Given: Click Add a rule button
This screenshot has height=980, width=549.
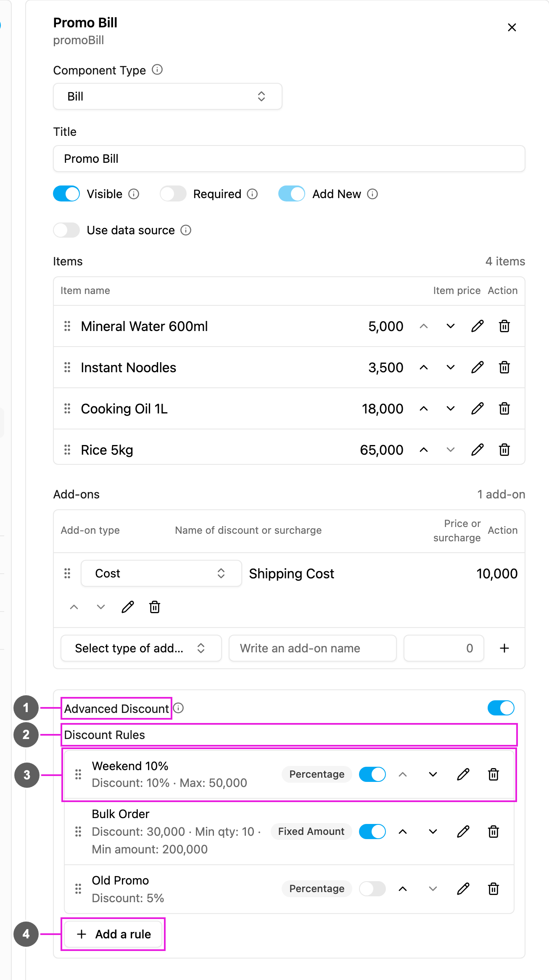Looking at the screenshot, I should coord(113,934).
